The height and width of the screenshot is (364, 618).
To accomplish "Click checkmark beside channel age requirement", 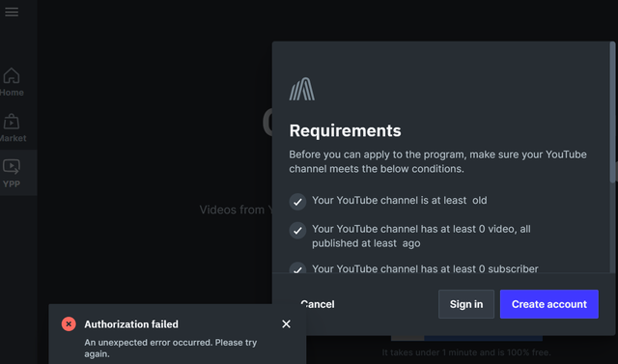I will (x=297, y=202).
